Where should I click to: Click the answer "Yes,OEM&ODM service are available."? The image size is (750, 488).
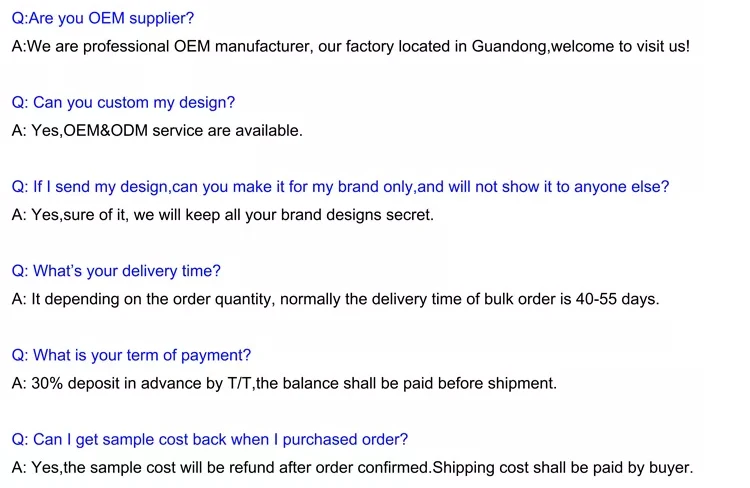click(x=157, y=130)
